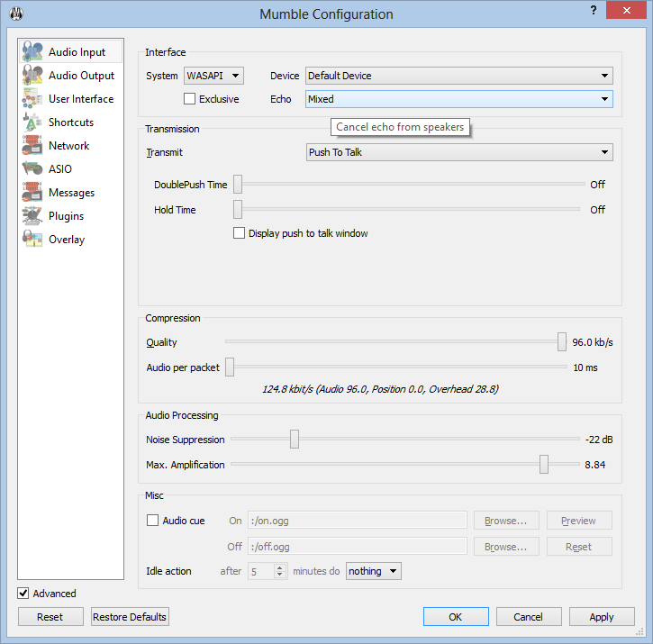The height and width of the screenshot is (644, 653).
Task: Select the Audio Output headphones icon
Action: point(33,76)
